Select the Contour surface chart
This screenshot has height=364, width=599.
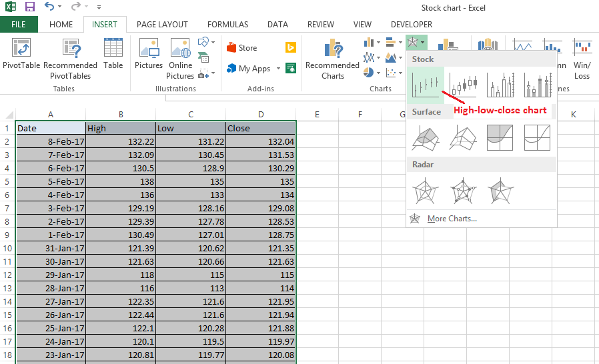click(500, 138)
